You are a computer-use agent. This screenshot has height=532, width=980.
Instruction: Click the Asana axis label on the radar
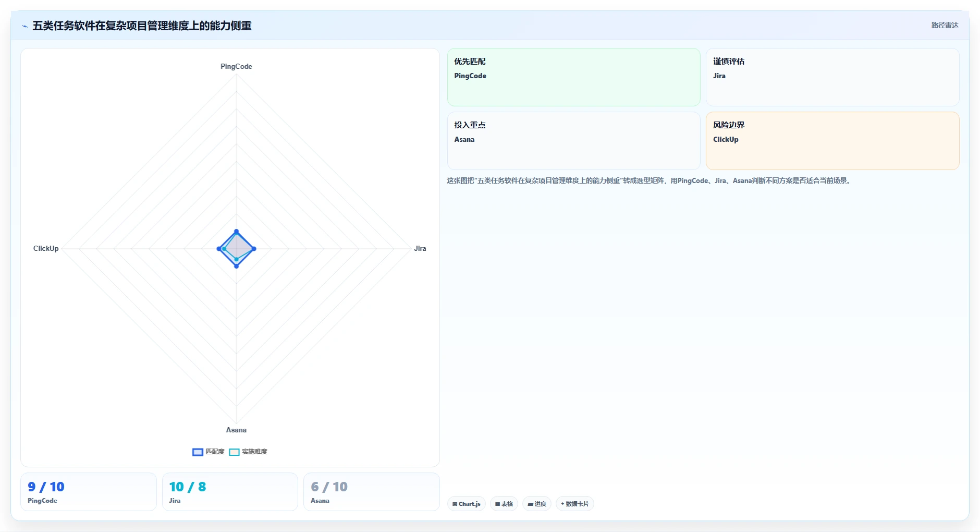[x=236, y=430]
